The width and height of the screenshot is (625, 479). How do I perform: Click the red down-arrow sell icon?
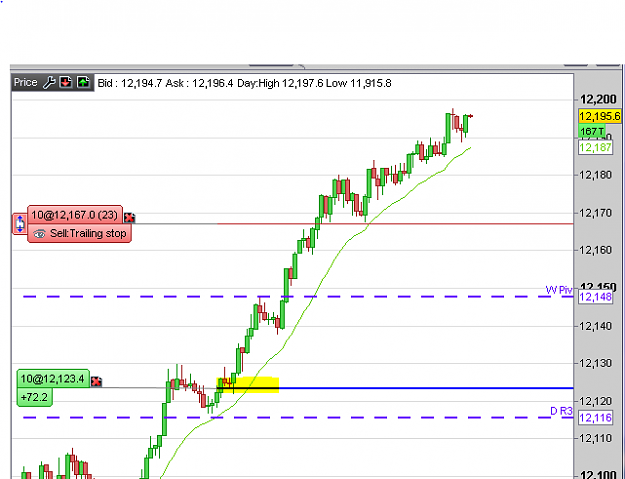pyautogui.click(x=66, y=82)
